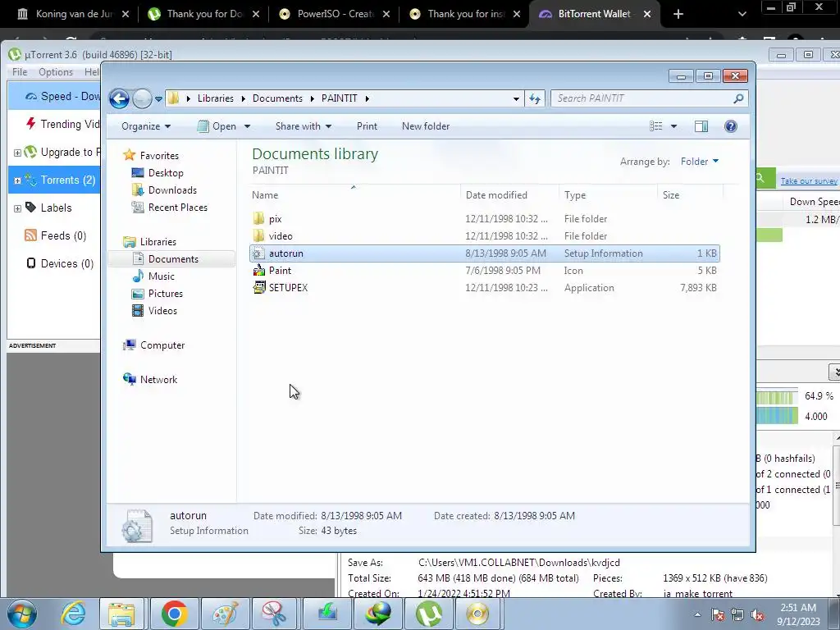Switch to PowerISO browser tab
The width and height of the screenshot is (840, 630).
point(336,14)
